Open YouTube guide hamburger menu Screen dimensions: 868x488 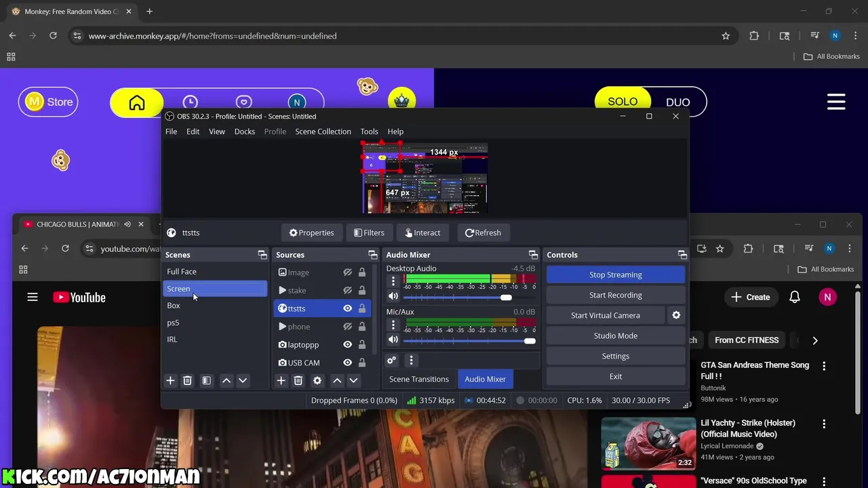(32, 297)
